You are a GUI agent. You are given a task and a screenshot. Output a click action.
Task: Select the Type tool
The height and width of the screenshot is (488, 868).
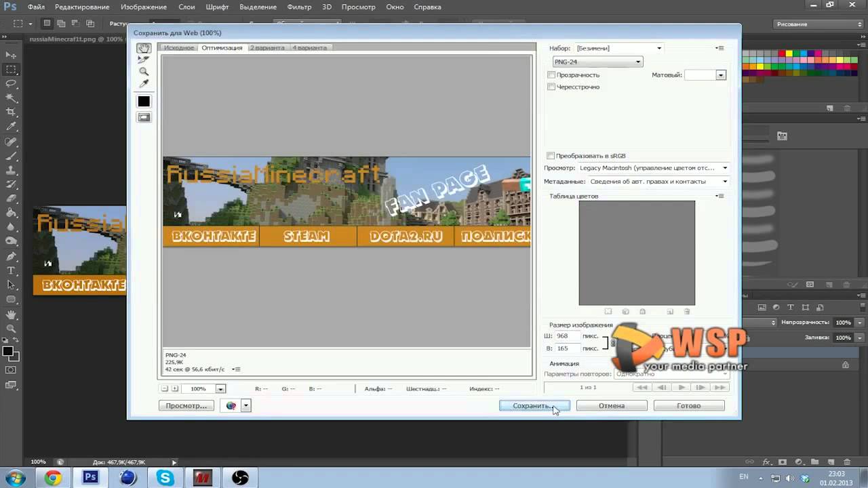click(x=11, y=270)
